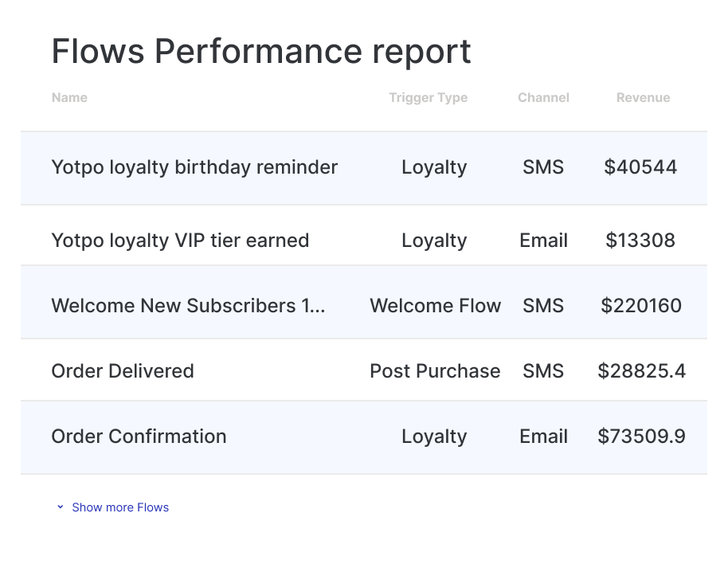Click the chevron icon beside Show more Flows
This screenshot has width=728, height=564.
[x=60, y=507]
